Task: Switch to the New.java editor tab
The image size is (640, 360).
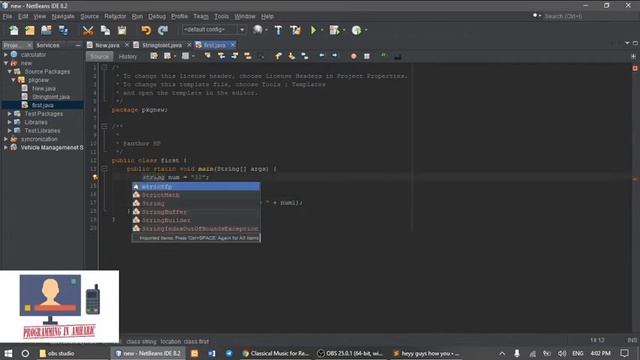Action: [107, 45]
